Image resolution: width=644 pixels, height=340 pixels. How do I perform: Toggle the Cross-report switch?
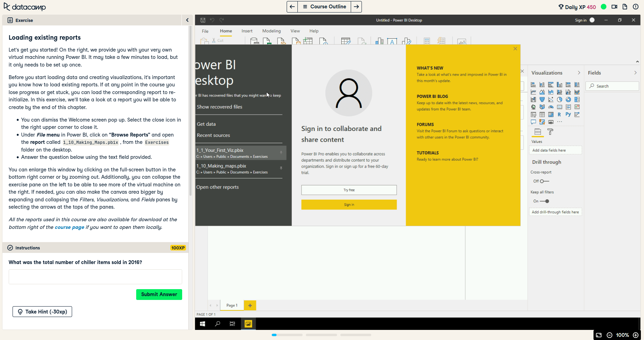click(544, 181)
